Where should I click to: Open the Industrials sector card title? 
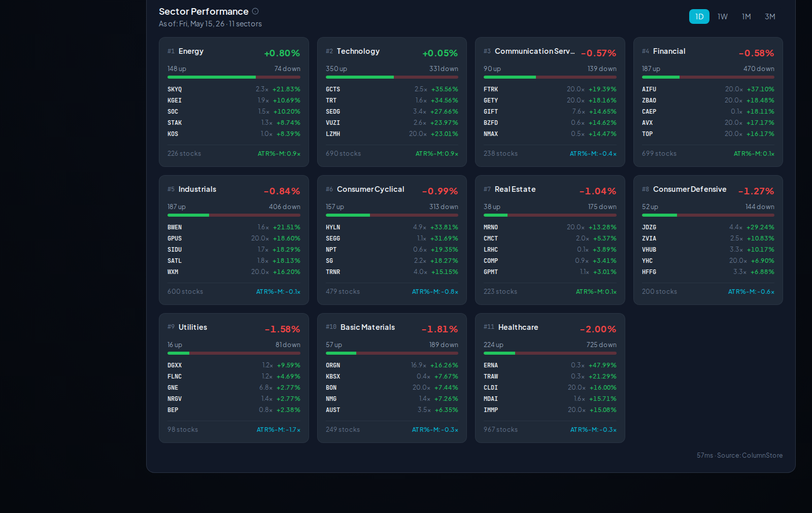197,189
